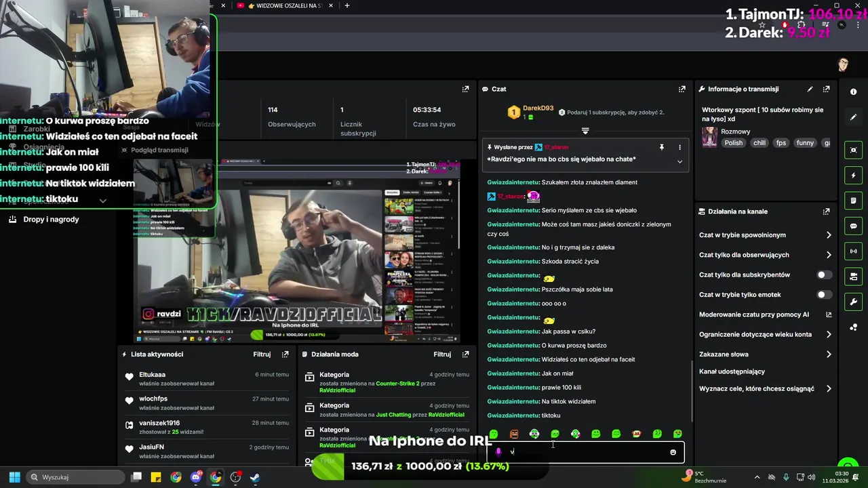Open the Windows Start menu
Screen dimensions: 868x488
14,477
